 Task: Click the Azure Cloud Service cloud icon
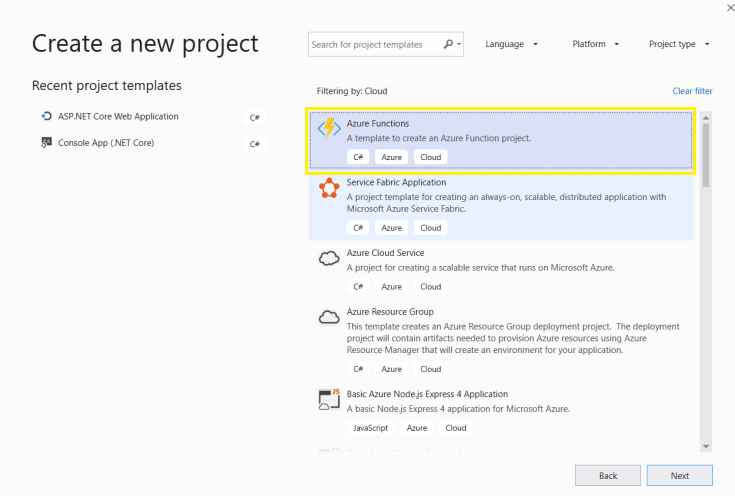point(328,258)
